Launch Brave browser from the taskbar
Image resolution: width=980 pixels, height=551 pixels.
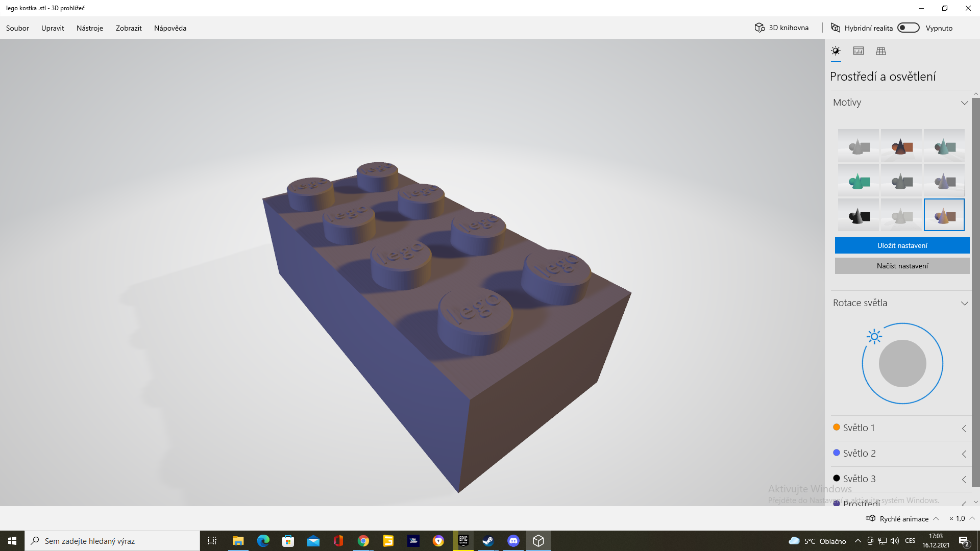[438, 541]
